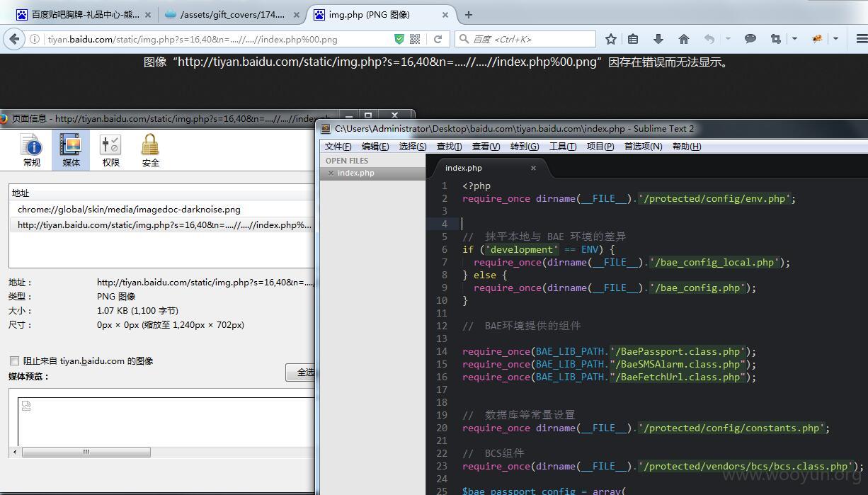Go to home page icon
This screenshot has height=495, width=868.
pyautogui.click(x=683, y=40)
